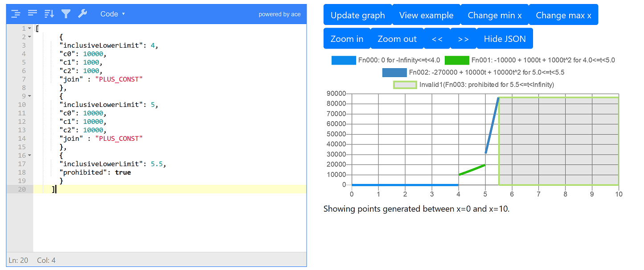Collapse the JSON object starting on line 2
The height and width of the screenshot is (270, 644).
tap(30, 37)
